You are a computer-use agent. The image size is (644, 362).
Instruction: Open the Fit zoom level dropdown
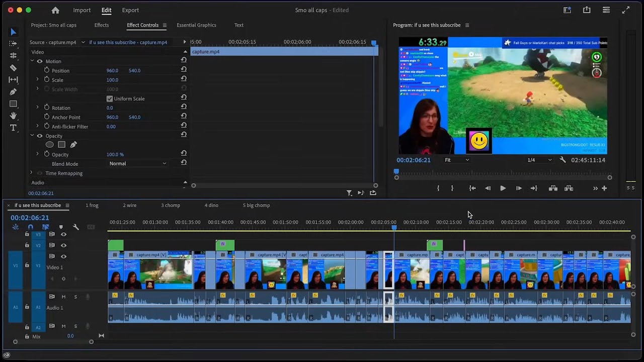click(x=457, y=160)
